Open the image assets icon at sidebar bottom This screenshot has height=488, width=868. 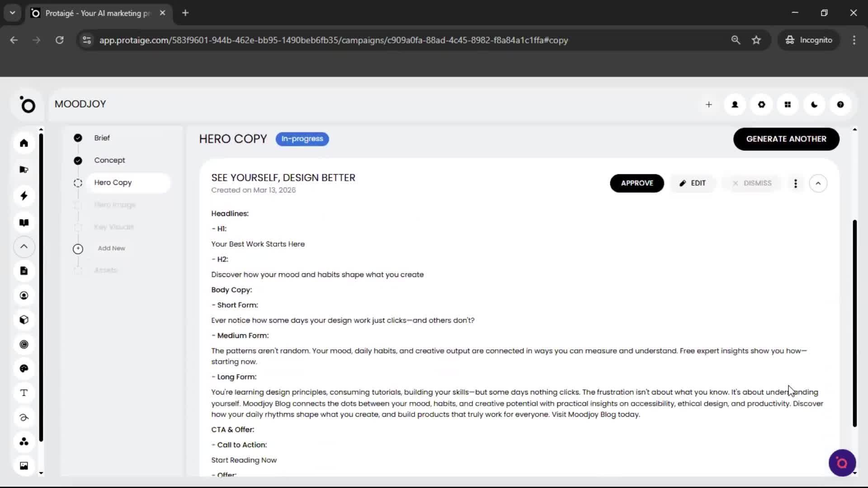(x=24, y=465)
